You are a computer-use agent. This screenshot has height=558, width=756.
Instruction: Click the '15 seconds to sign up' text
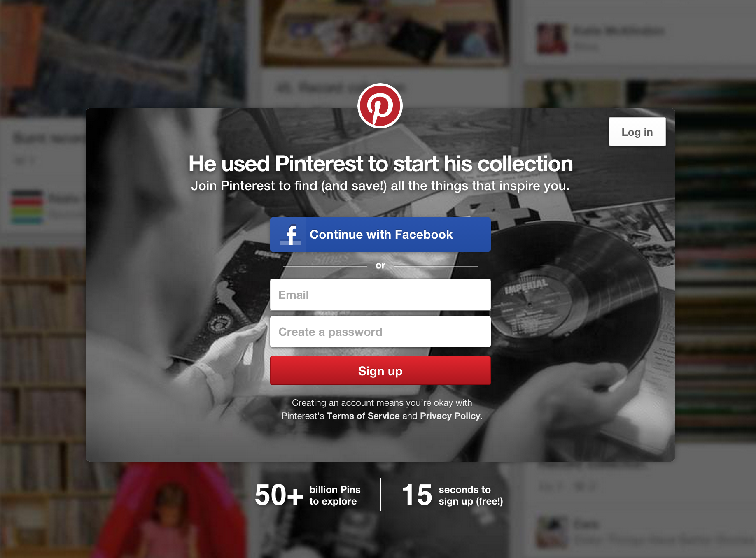pyautogui.click(x=452, y=495)
